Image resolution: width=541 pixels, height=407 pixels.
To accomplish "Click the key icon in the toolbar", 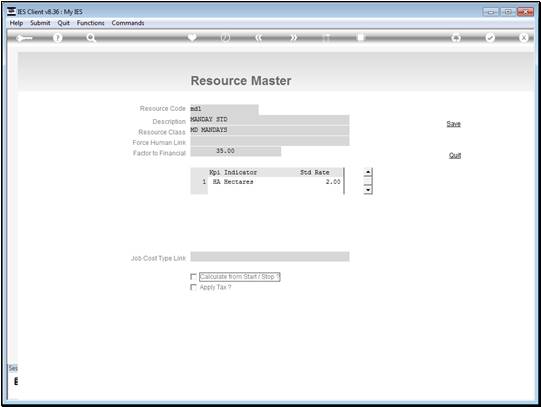I will coord(24,38).
